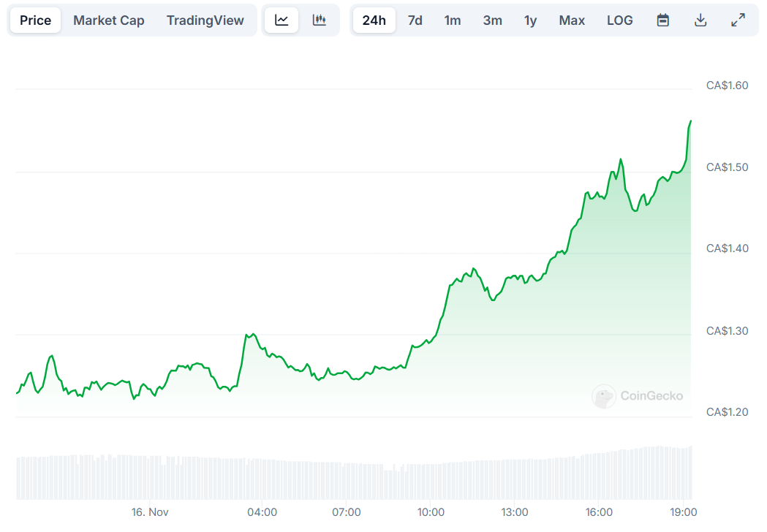Select the candlestick toggle next to line chart

pyautogui.click(x=320, y=20)
